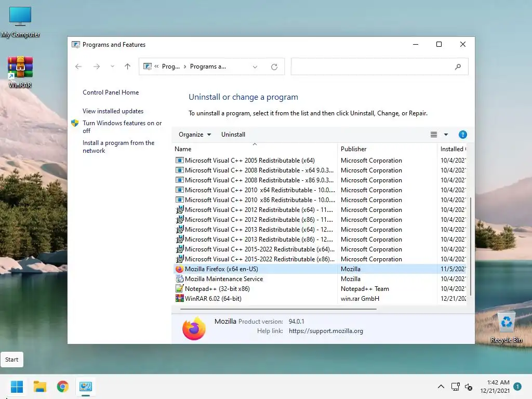Click the Firefox icon in the program list
The height and width of the screenshot is (399, 532).
pyautogui.click(x=179, y=269)
